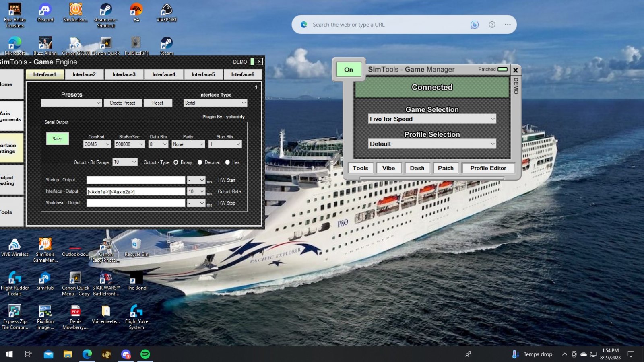Select the Binary output type radio button

[x=176, y=162]
